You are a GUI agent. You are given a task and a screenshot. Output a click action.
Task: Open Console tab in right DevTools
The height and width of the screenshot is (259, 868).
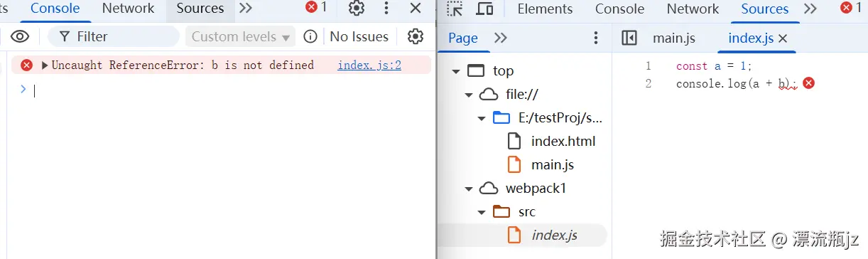619,9
